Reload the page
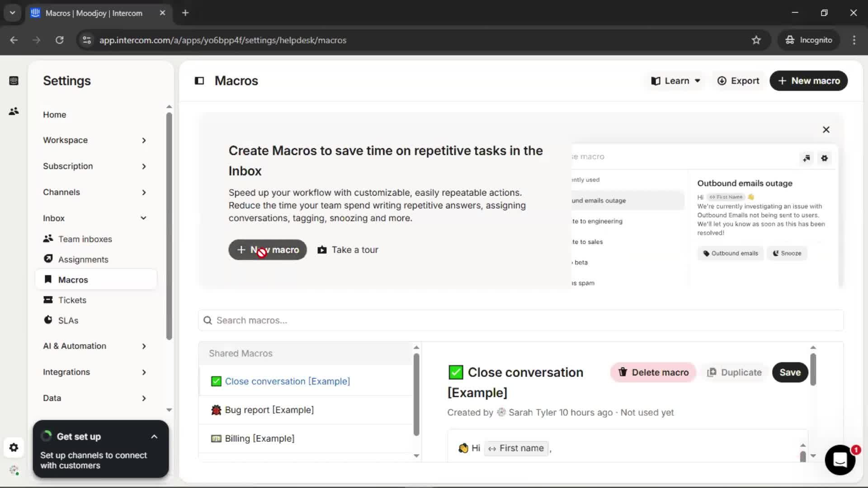The width and height of the screenshot is (868, 488). click(x=60, y=40)
